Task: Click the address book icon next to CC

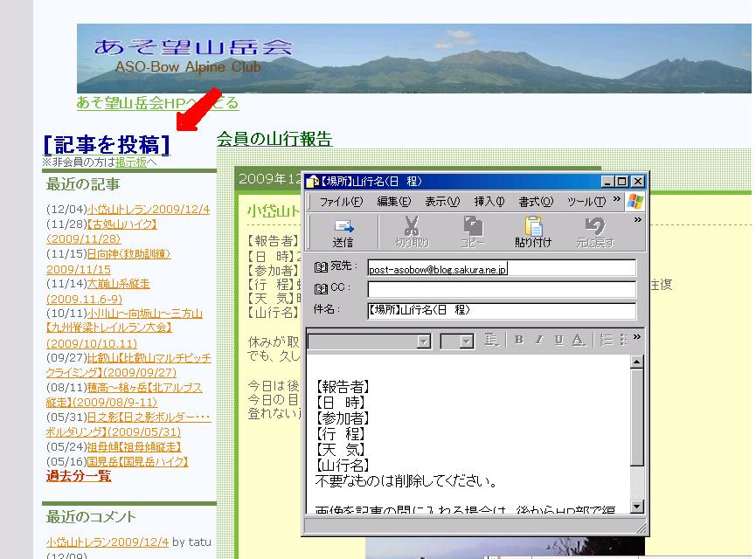Action: click(x=321, y=288)
